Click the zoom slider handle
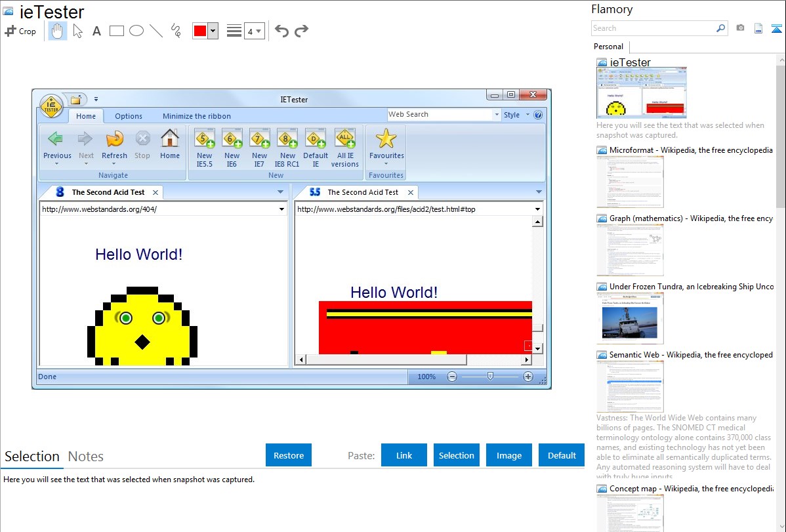786x532 pixels. tap(490, 376)
